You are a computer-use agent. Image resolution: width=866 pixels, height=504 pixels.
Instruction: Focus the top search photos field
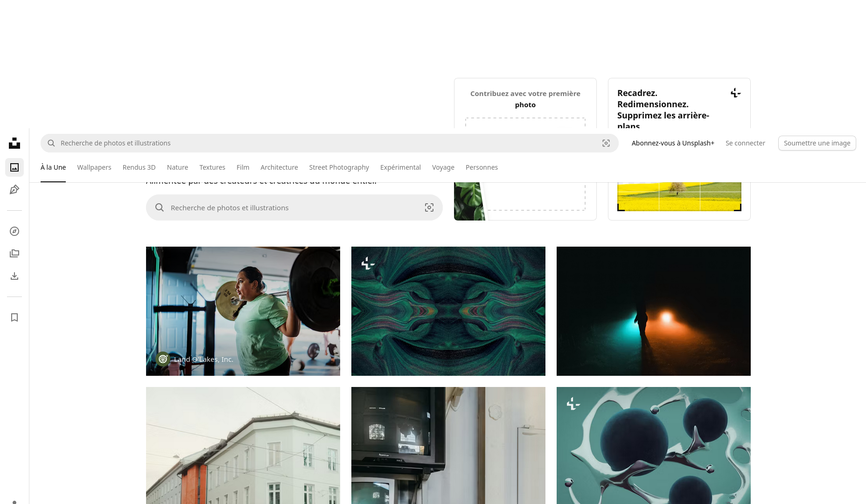click(327, 143)
